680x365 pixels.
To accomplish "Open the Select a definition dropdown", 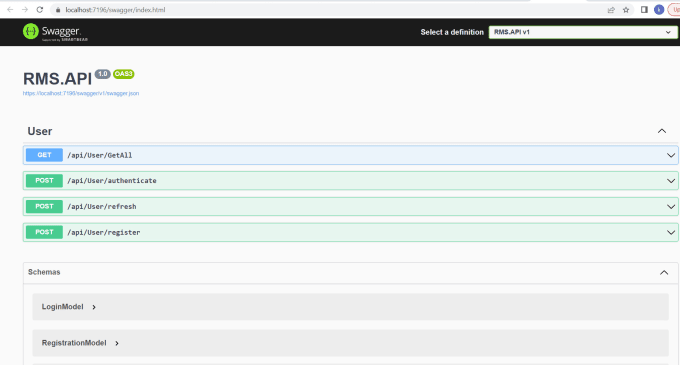I will point(583,32).
